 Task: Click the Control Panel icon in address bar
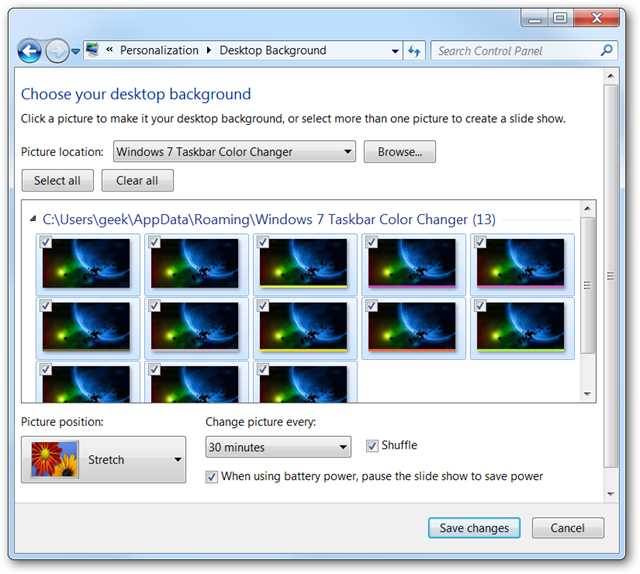pos(93,50)
